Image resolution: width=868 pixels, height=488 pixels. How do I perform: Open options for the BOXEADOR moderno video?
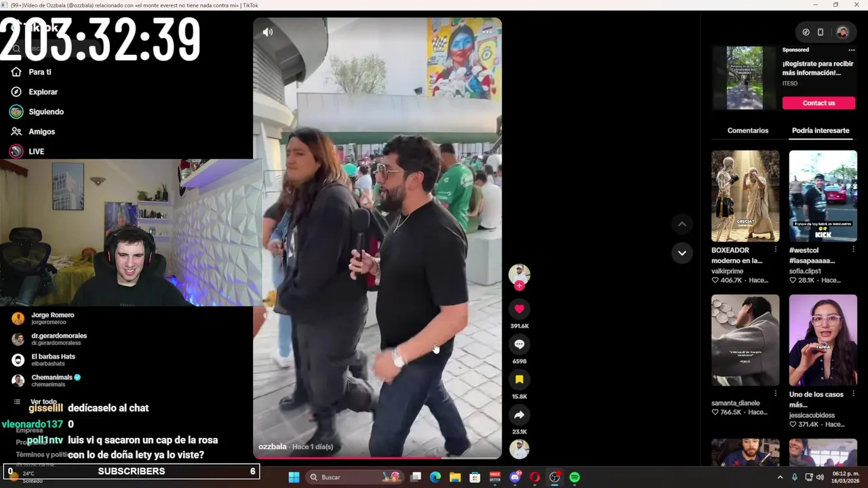[x=776, y=249]
